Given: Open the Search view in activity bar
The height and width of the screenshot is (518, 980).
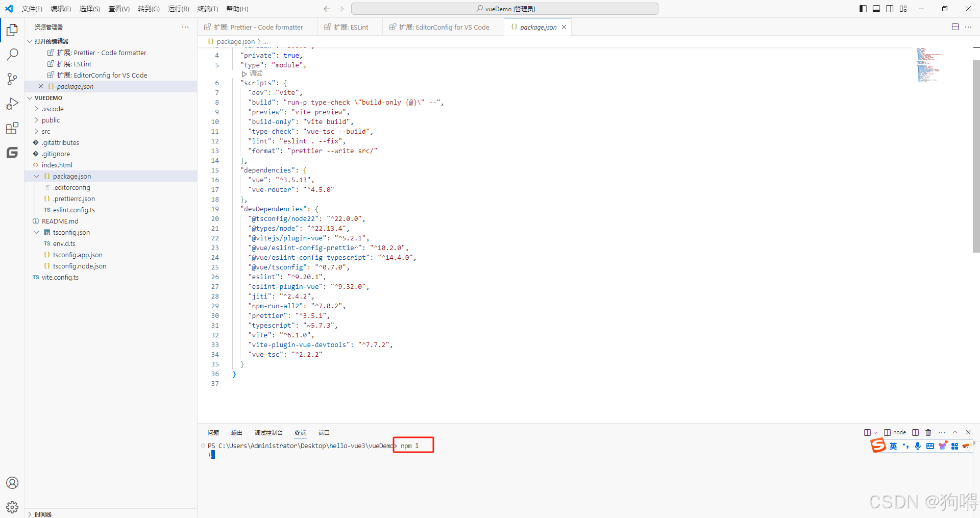Looking at the screenshot, I should (x=12, y=54).
